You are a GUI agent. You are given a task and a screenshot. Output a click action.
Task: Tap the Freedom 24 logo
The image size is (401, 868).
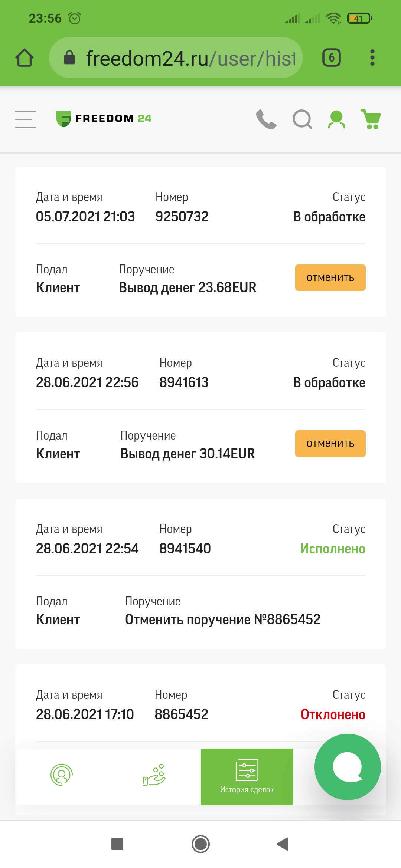point(104,119)
